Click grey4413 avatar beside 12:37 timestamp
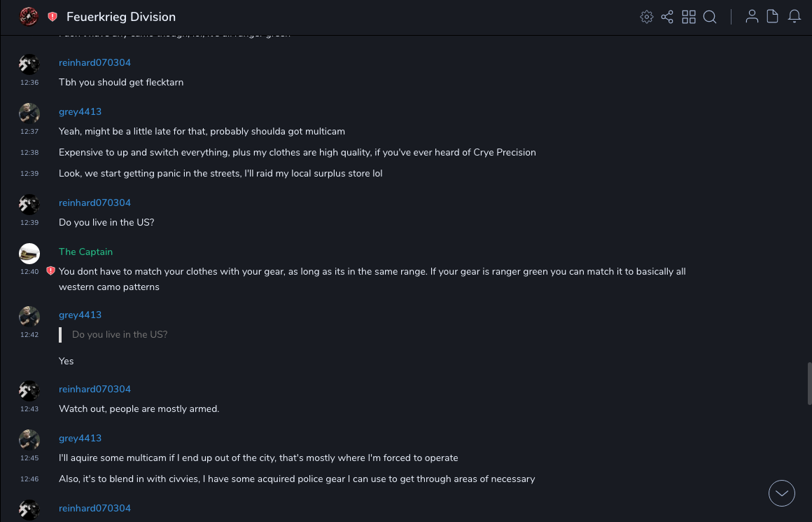 (29, 114)
